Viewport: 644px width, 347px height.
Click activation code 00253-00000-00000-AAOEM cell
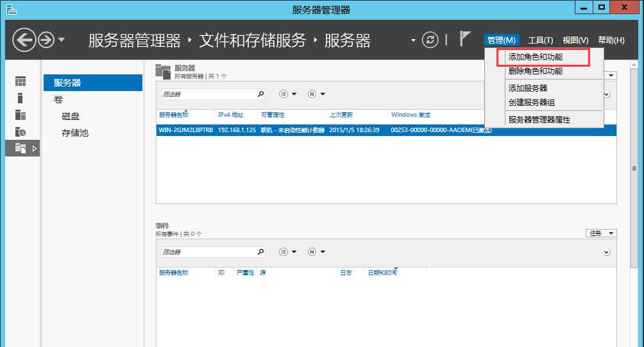click(441, 130)
